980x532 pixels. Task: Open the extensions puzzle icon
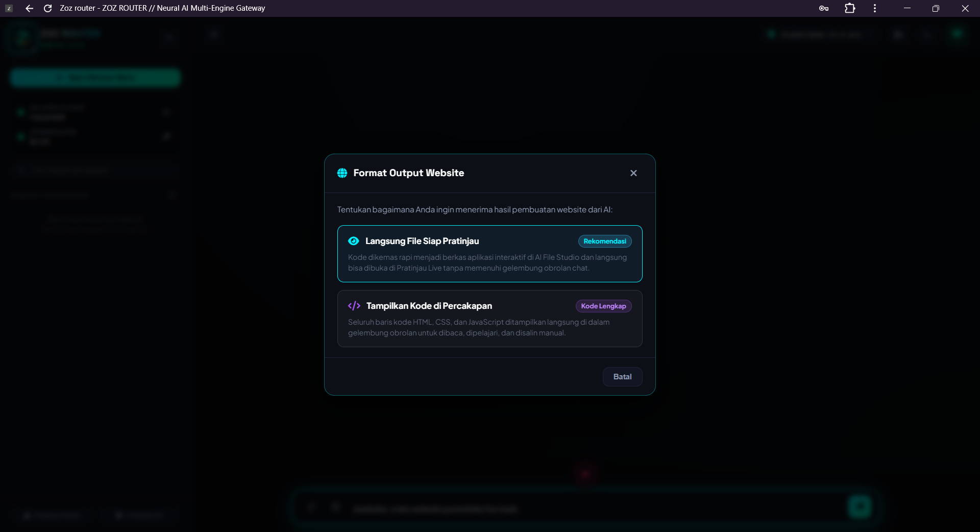850,8
